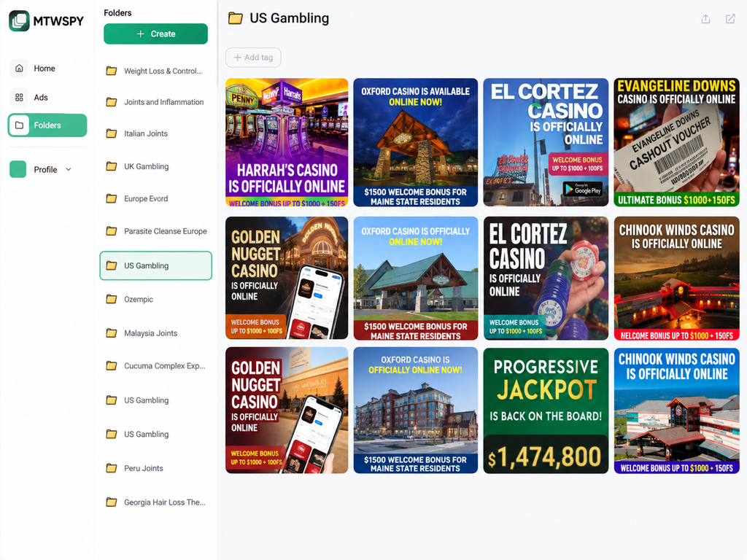747x560 pixels.
Task: Click the Folders panel heading
Action: point(117,13)
